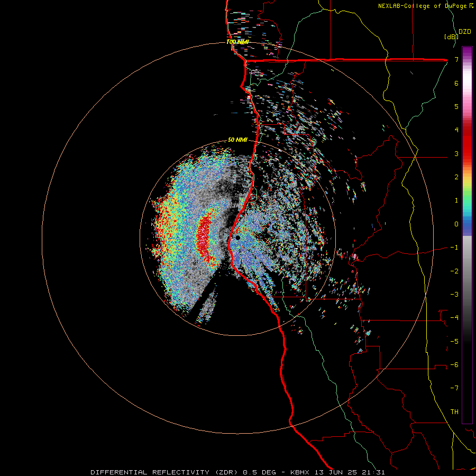
Task: Click the 7 value on the color scale
Action: click(456, 59)
